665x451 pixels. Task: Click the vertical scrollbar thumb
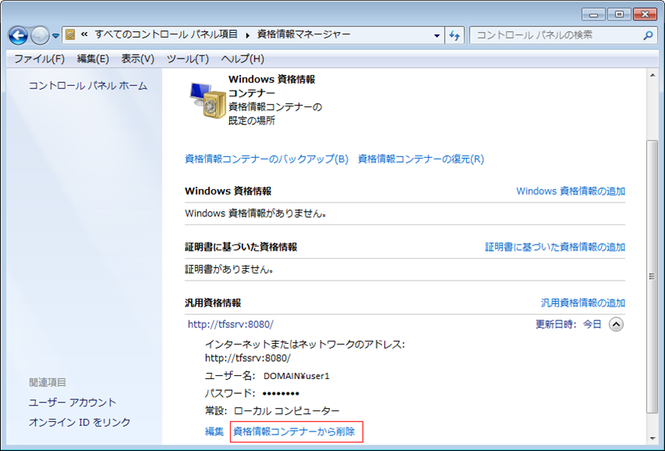[x=652, y=277]
